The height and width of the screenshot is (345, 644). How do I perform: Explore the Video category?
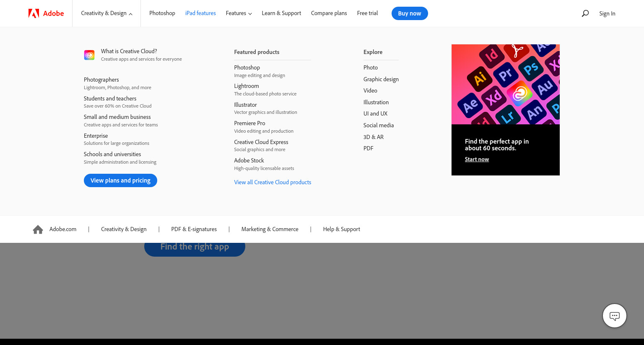[x=370, y=90]
